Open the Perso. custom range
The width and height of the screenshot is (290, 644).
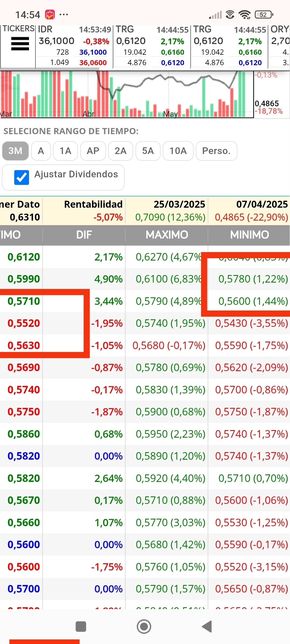point(216,151)
